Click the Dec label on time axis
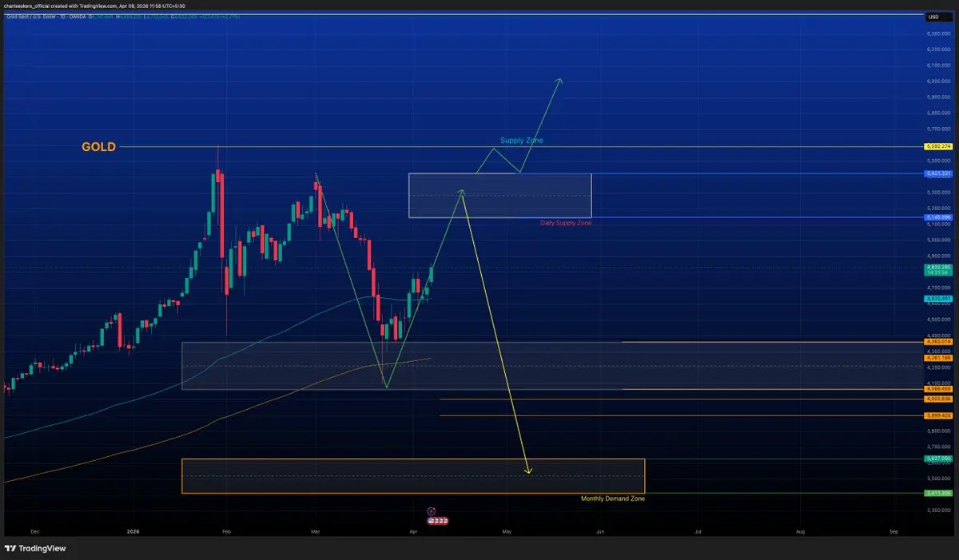 tap(34, 530)
